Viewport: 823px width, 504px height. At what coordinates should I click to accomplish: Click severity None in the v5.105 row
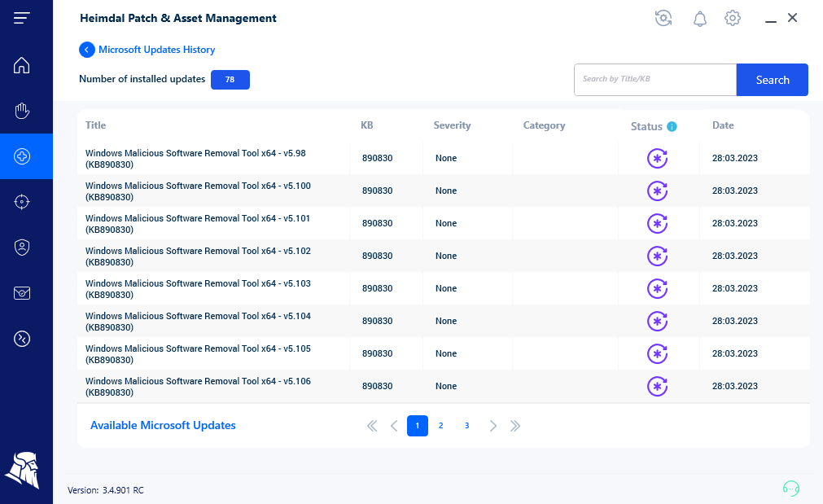click(445, 353)
